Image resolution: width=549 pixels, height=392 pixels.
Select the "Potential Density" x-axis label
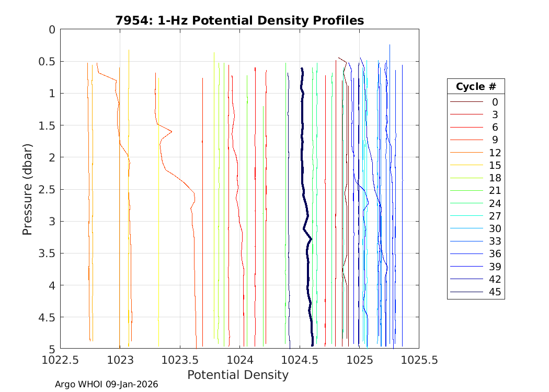[x=237, y=375]
